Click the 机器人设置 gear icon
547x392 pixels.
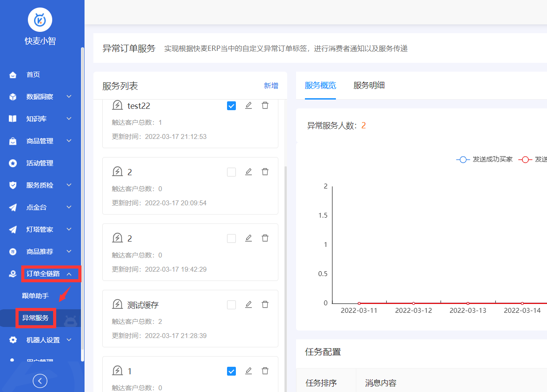click(x=13, y=340)
